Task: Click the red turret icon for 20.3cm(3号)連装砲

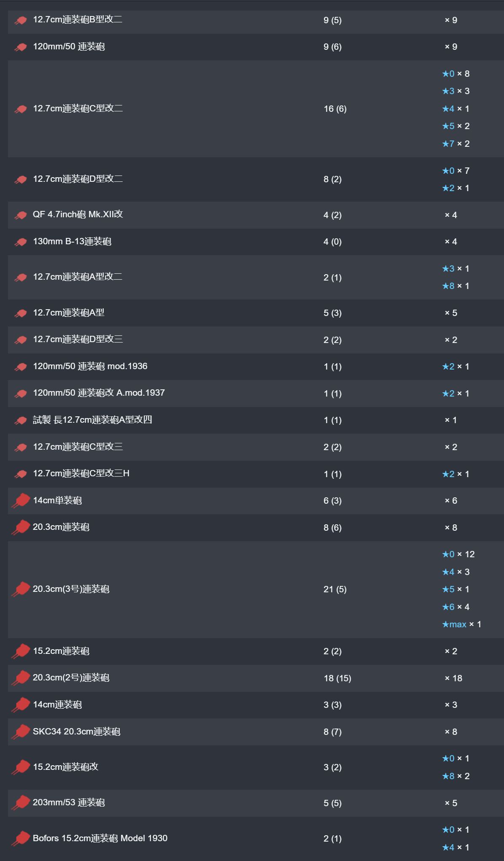Action: pyautogui.click(x=21, y=589)
